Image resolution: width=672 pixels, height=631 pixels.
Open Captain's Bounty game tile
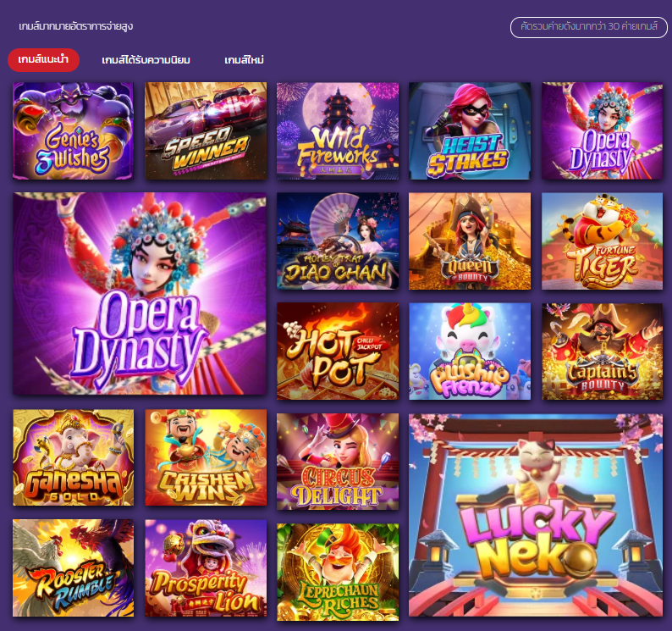pyautogui.click(x=602, y=351)
